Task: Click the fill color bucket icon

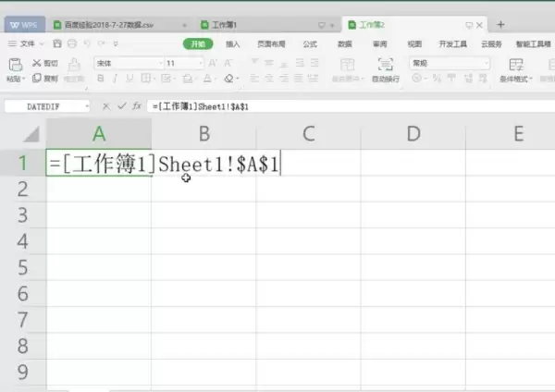Action: (x=188, y=79)
